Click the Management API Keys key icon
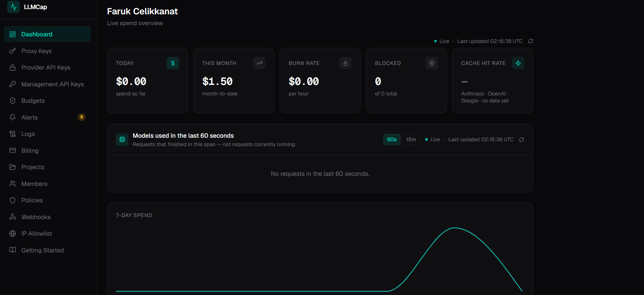This screenshot has width=644, height=295. [13, 84]
